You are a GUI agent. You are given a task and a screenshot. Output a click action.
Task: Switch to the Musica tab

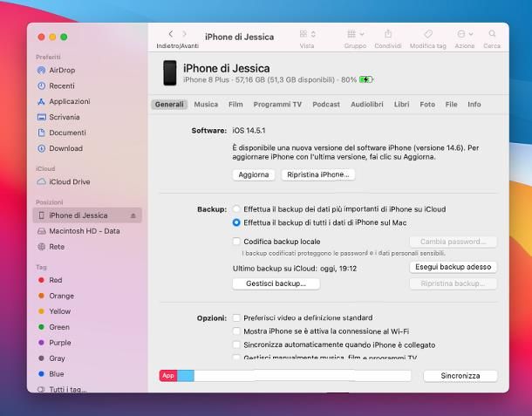point(206,105)
